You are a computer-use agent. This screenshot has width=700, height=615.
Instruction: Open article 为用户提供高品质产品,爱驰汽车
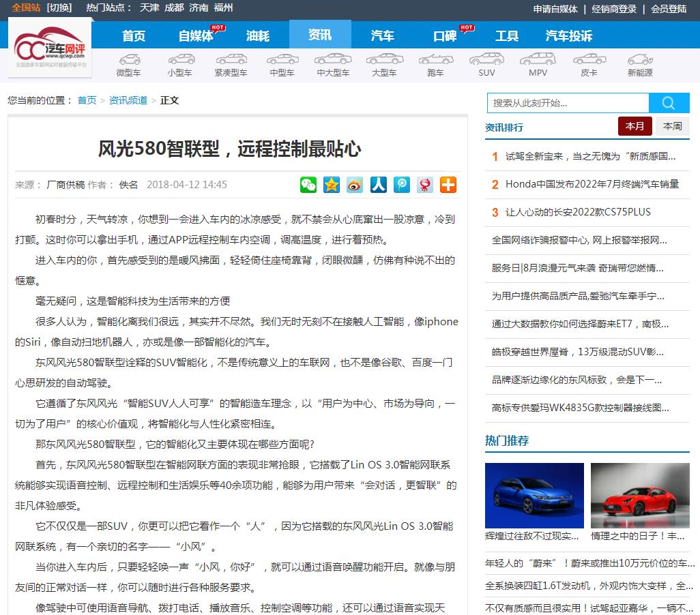[578, 296]
